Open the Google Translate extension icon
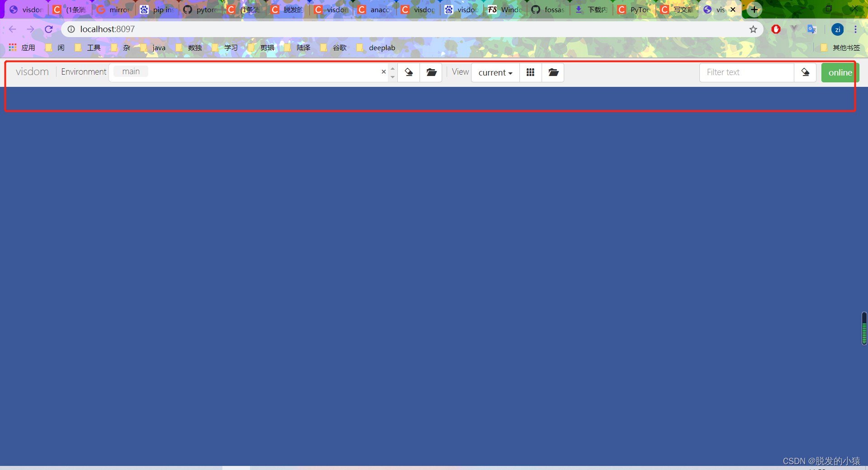This screenshot has width=868, height=470. 812,29
